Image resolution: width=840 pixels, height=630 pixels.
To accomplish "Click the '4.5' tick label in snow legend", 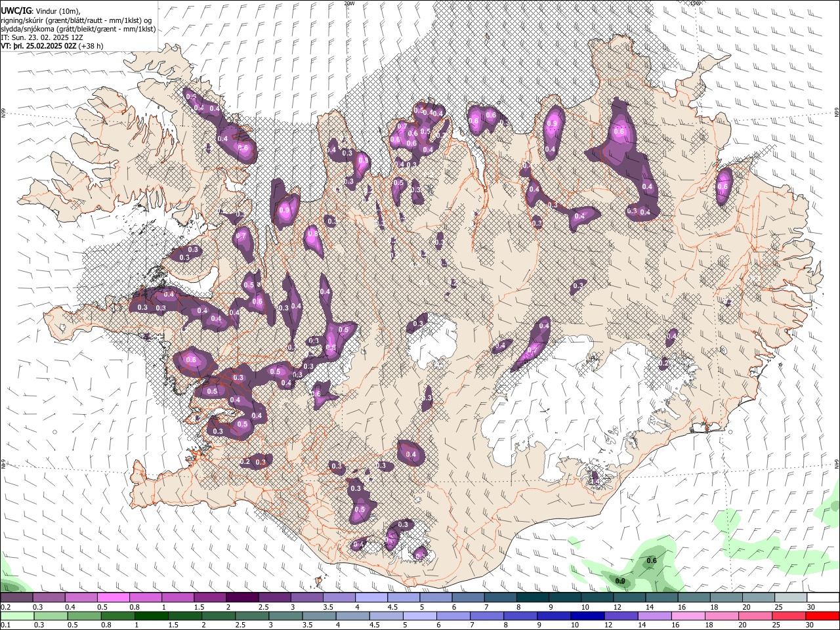I will 392,607.
